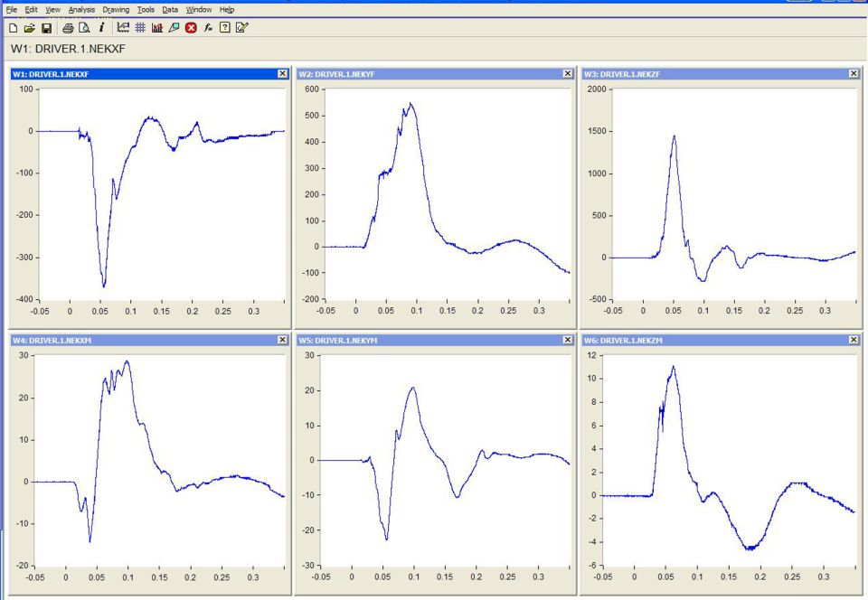Open print preview icon
Image resolution: width=868 pixels, height=600 pixels.
[x=84, y=28]
